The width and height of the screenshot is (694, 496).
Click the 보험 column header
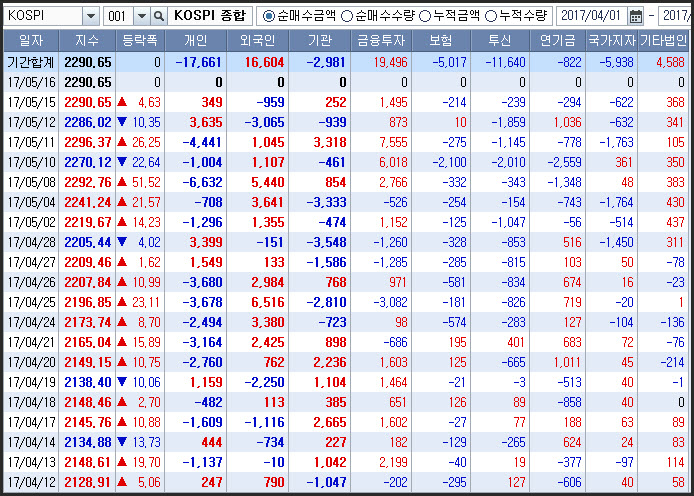[x=441, y=41]
